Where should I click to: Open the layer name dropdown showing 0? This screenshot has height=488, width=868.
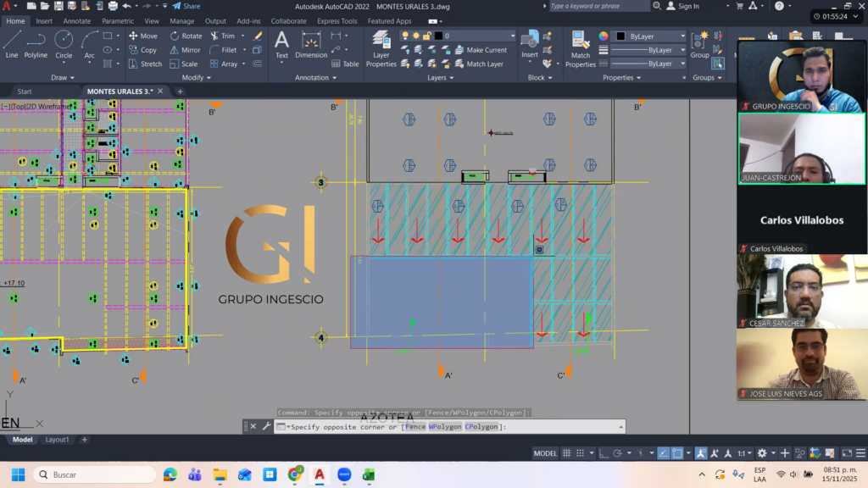[479, 36]
